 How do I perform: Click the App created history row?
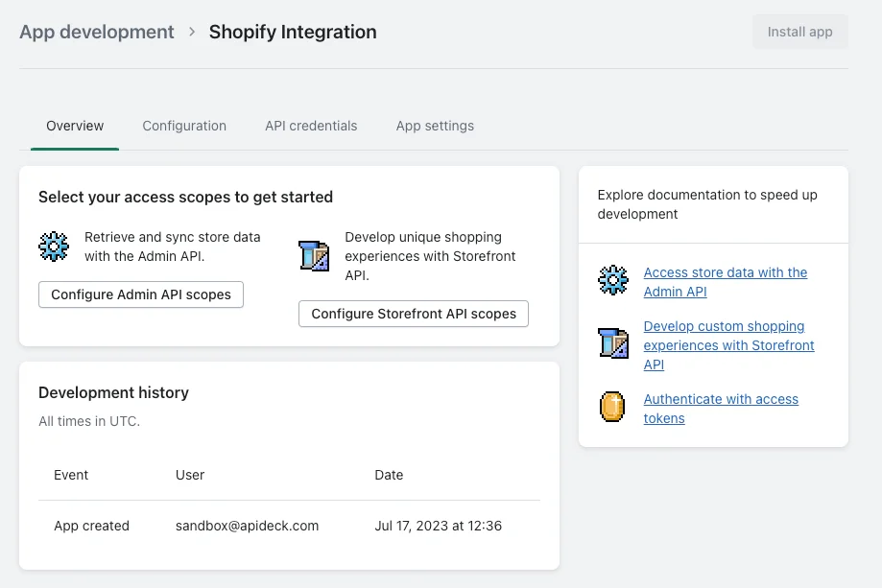289,526
